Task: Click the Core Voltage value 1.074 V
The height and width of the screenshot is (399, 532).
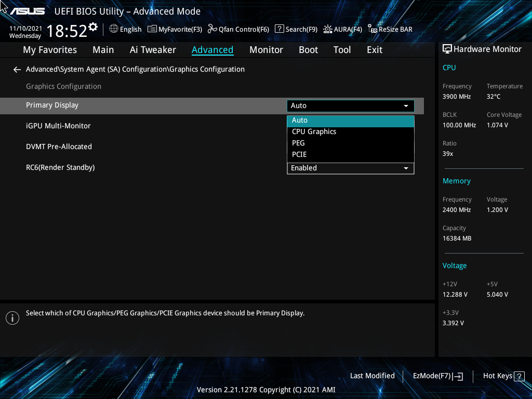Action: click(x=497, y=125)
